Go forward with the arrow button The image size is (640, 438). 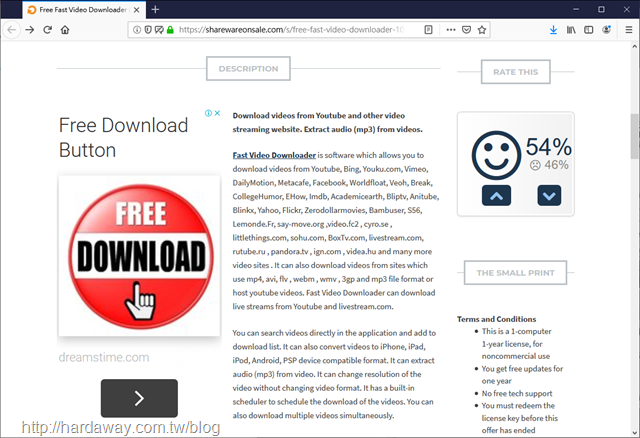click(x=30, y=30)
